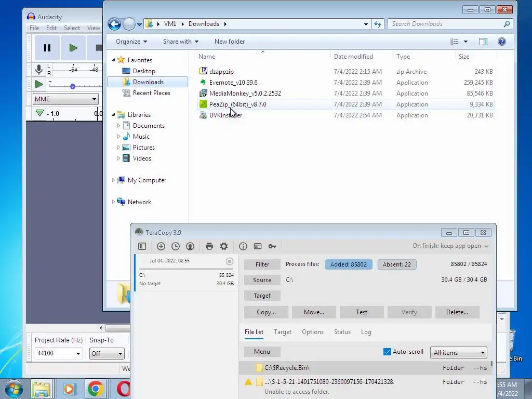Click TeraCopy info icon
This screenshot has width=532, height=399.
pos(243,246)
